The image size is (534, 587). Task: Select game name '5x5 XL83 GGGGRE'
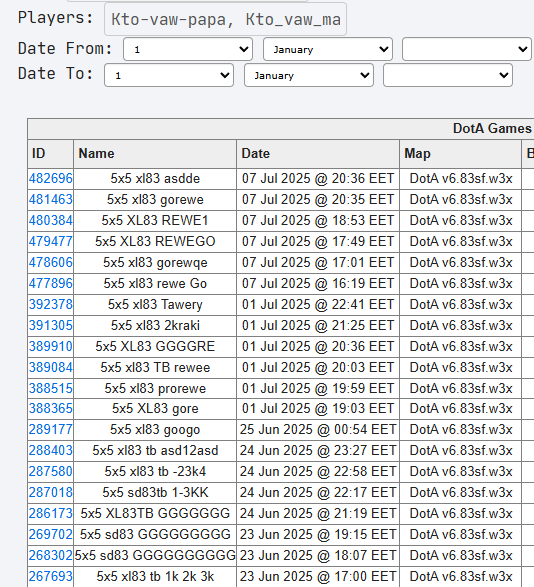pyautogui.click(x=155, y=346)
